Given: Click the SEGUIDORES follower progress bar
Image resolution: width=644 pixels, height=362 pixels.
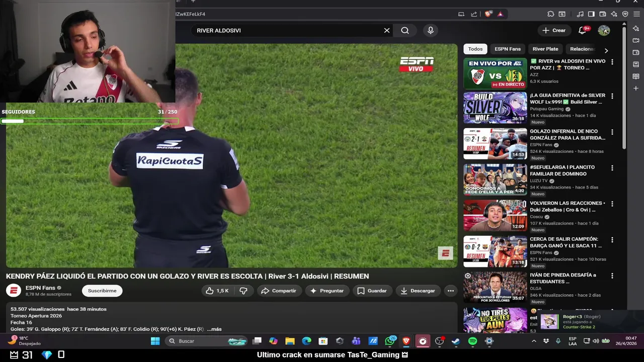Looking at the screenshot, I should pyautogui.click(x=90, y=121).
